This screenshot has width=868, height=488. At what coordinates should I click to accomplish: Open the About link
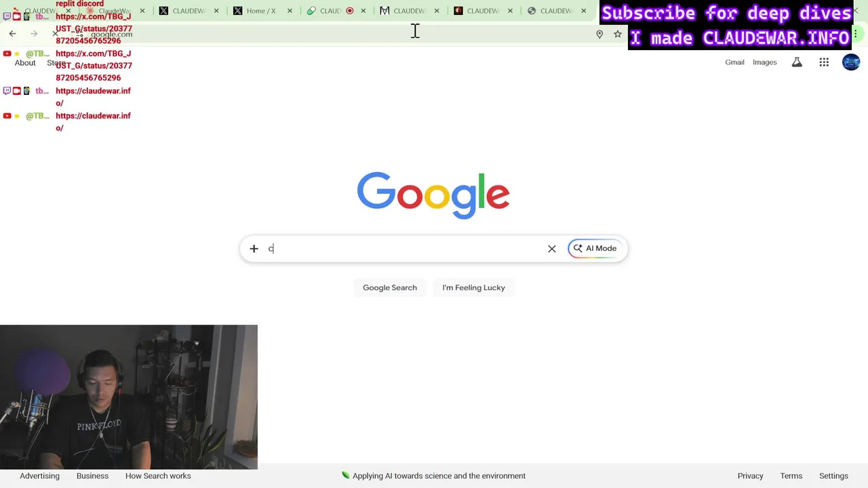point(25,63)
